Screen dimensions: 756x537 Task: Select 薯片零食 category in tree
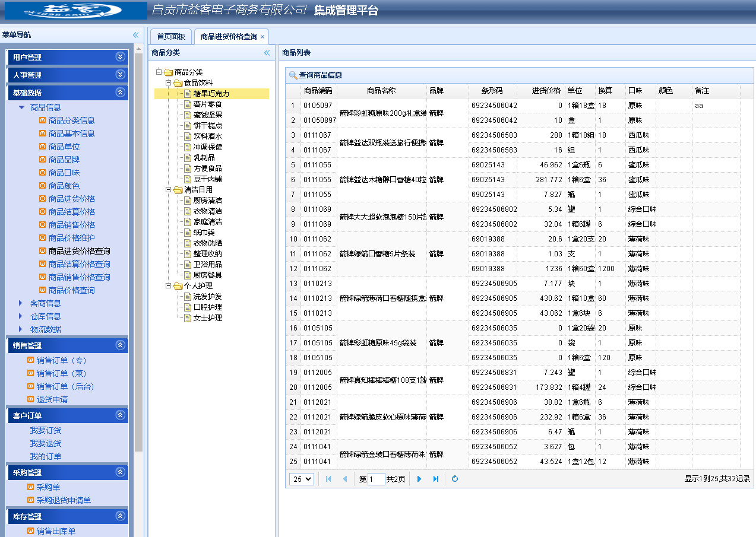click(207, 104)
